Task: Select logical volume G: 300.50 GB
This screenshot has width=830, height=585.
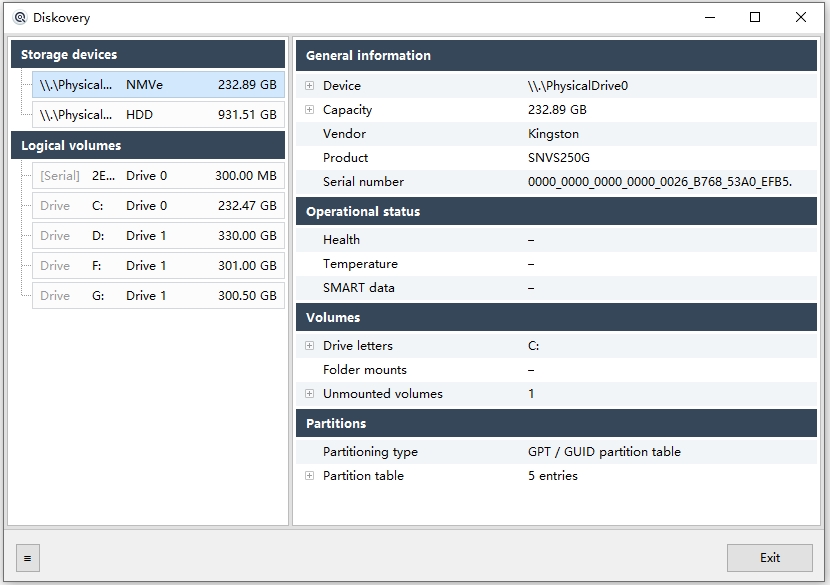Action: pyautogui.click(x=158, y=295)
